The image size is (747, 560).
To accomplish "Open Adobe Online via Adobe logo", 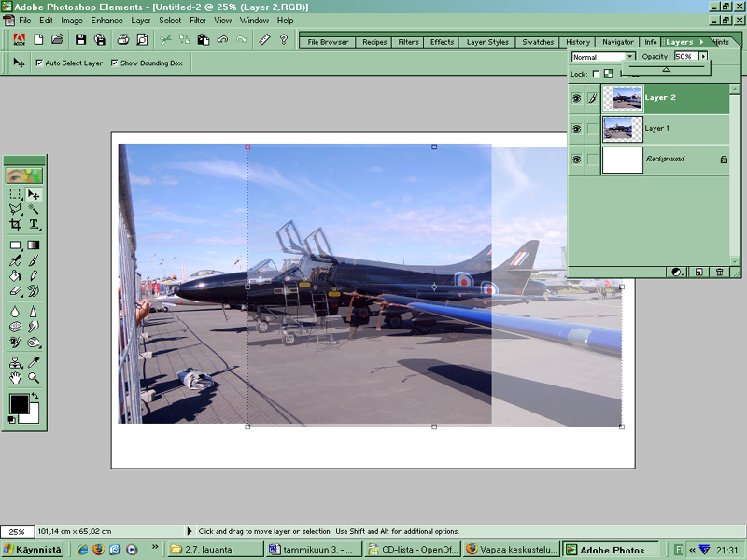I will pos(19,39).
